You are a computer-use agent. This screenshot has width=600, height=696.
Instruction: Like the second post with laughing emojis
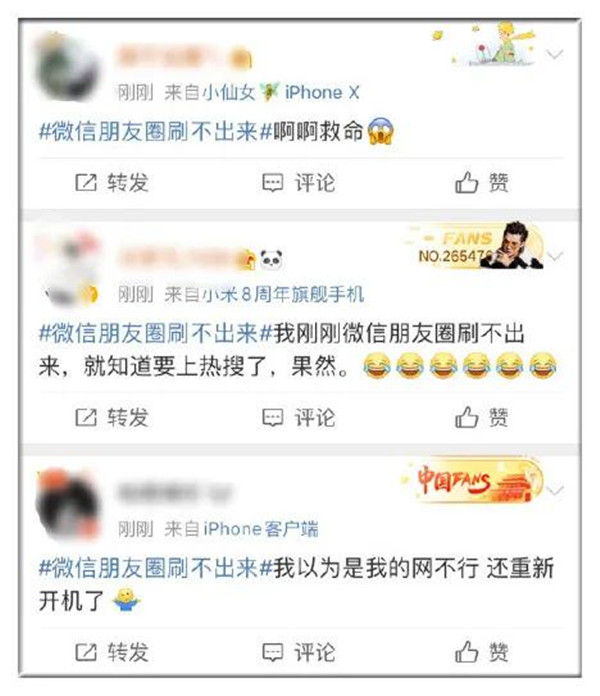click(x=482, y=417)
